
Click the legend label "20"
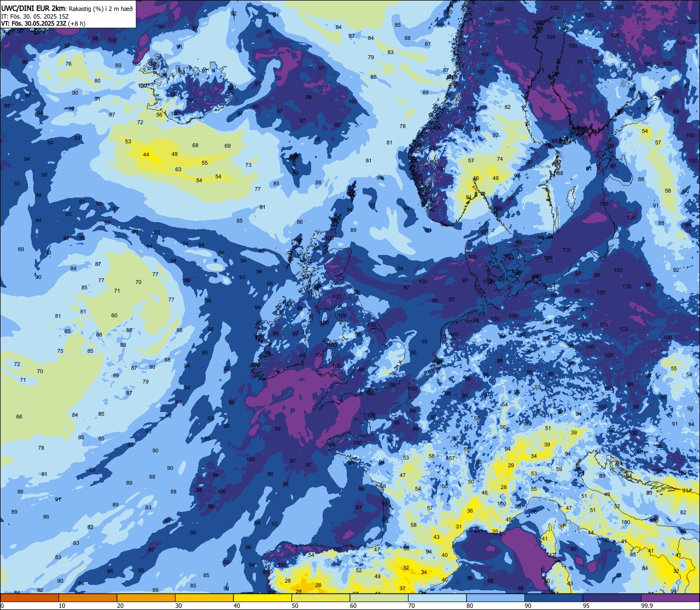(x=120, y=606)
